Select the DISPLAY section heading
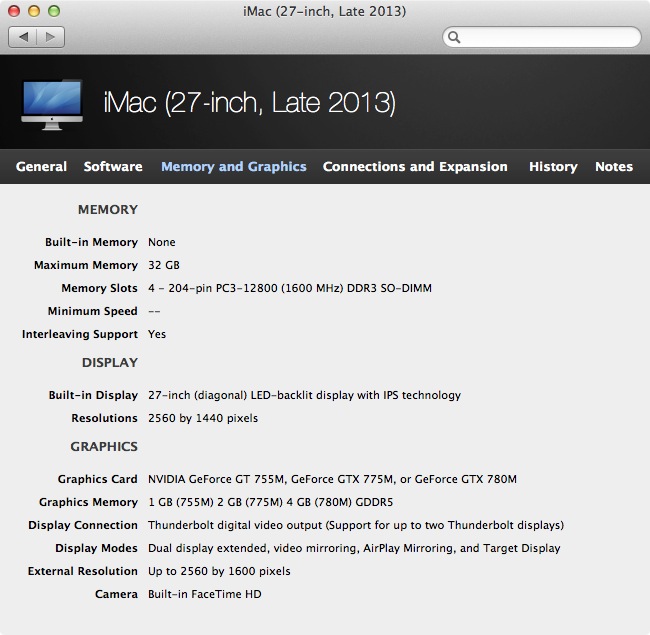 tap(110, 363)
